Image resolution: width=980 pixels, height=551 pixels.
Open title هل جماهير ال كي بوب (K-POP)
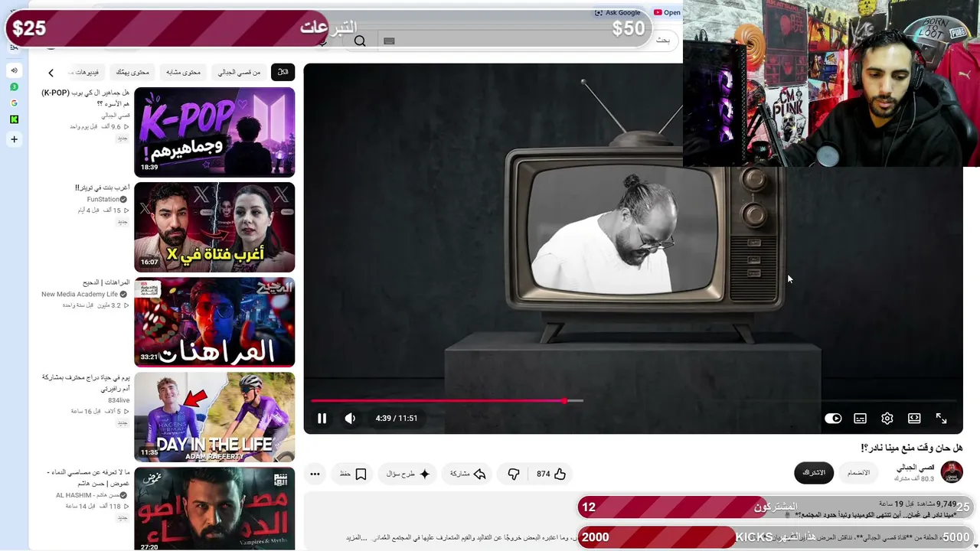[x=85, y=98]
